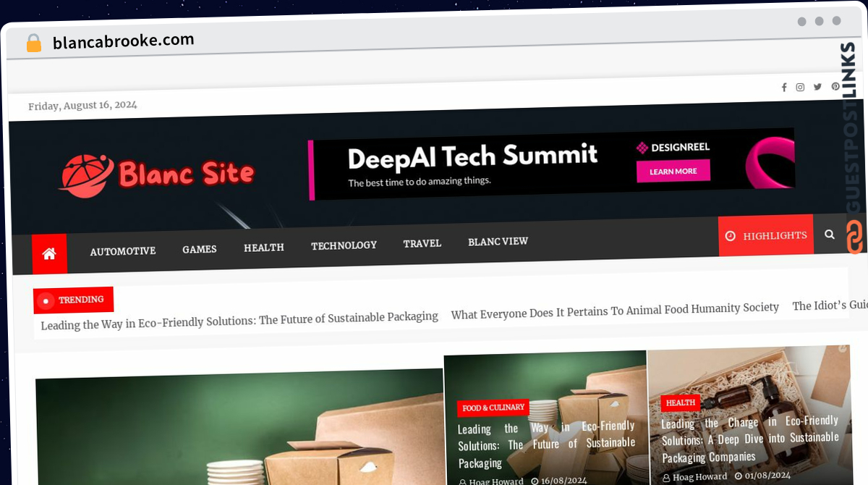Image resolution: width=868 pixels, height=485 pixels.
Task: Open the Automotive menu item
Action: pos(123,251)
